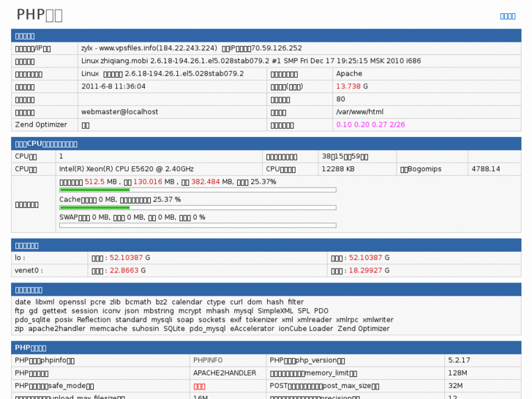Select the total memory value '512.5'
The width and height of the screenshot is (532, 399).
click(x=94, y=182)
